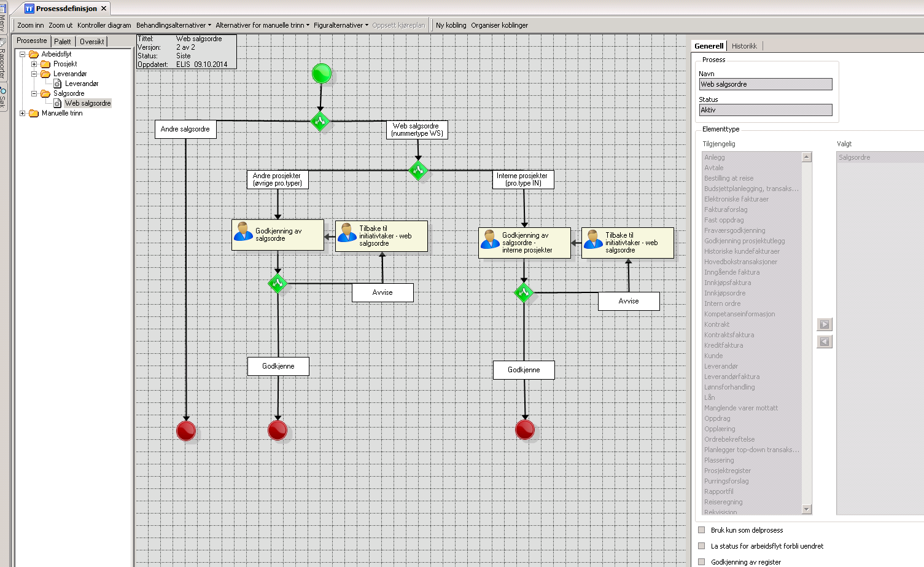The height and width of the screenshot is (567, 924).
Task: Click the Manuelle trinn folder icon
Action: tap(34, 113)
